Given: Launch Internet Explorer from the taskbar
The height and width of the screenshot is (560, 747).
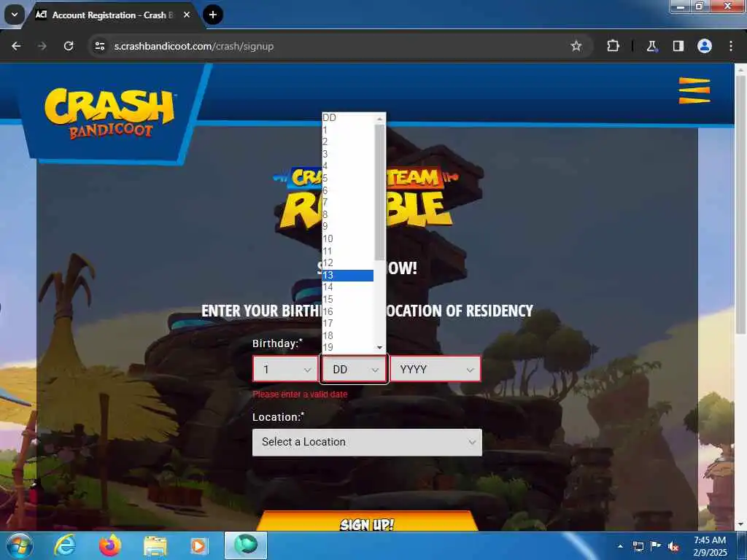Looking at the screenshot, I should point(65,546).
